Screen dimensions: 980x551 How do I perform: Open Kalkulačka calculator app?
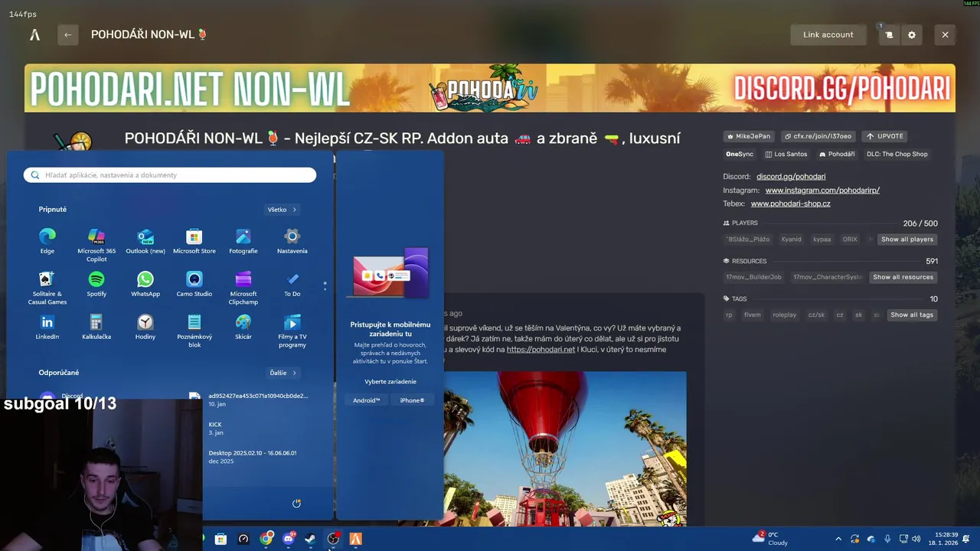point(96,328)
